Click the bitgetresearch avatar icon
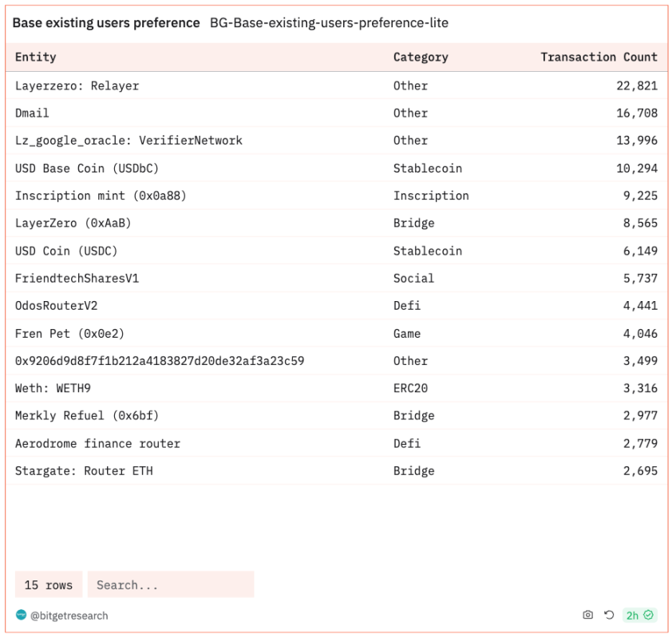 (21, 615)
